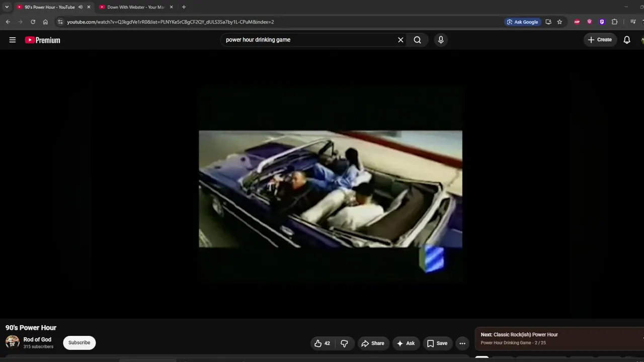
Task: Open the Extensions puzzle menu
Action: [x=614, y=22]
